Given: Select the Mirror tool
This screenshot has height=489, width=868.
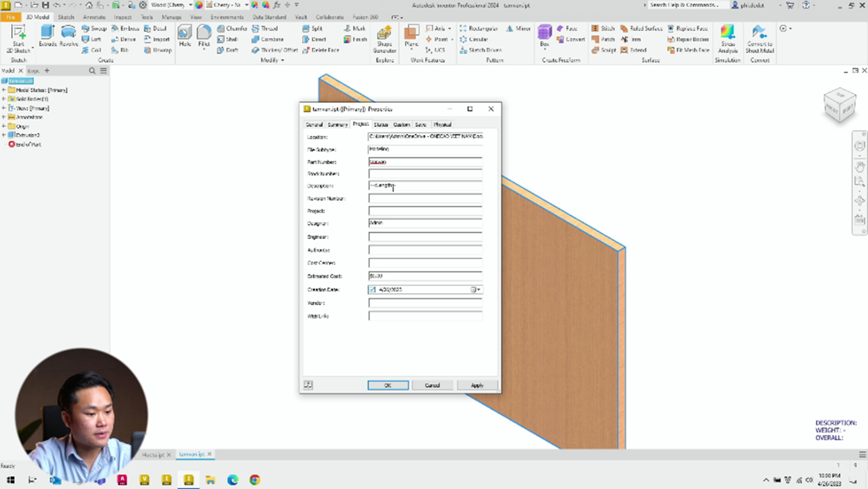Looking at the screenshot, I should (x=518, y=29).
